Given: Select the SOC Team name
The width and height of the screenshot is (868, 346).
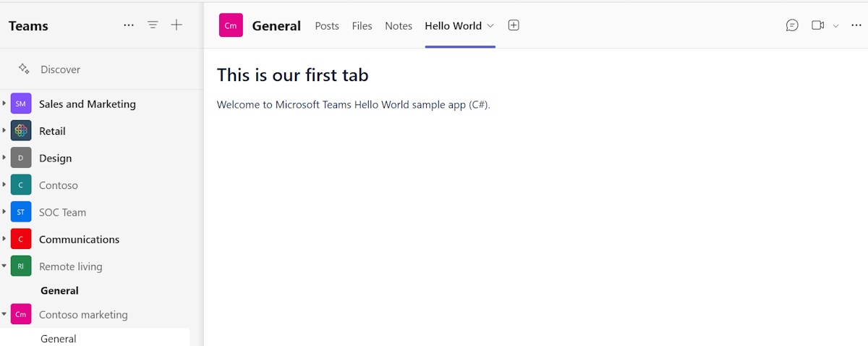Looking at the screenshot, I should 62,212.
